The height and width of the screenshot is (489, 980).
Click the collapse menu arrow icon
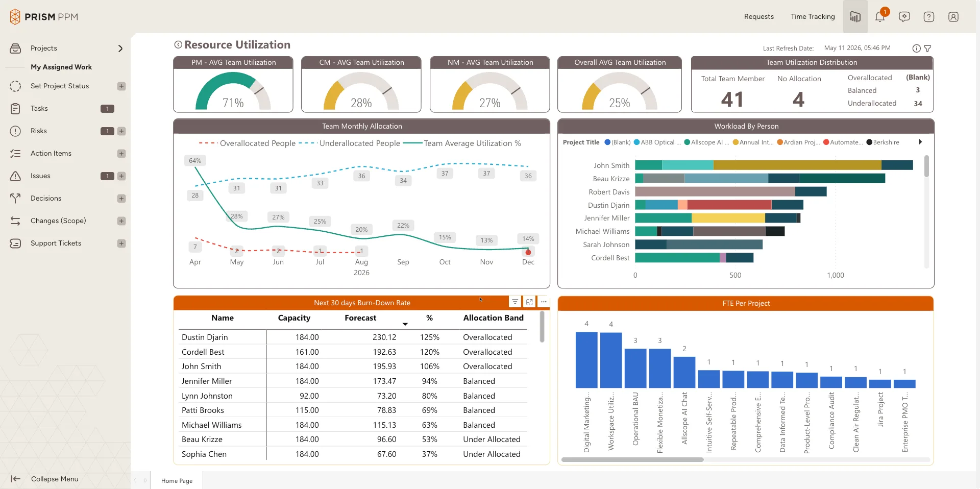click(x=16, y=479)
